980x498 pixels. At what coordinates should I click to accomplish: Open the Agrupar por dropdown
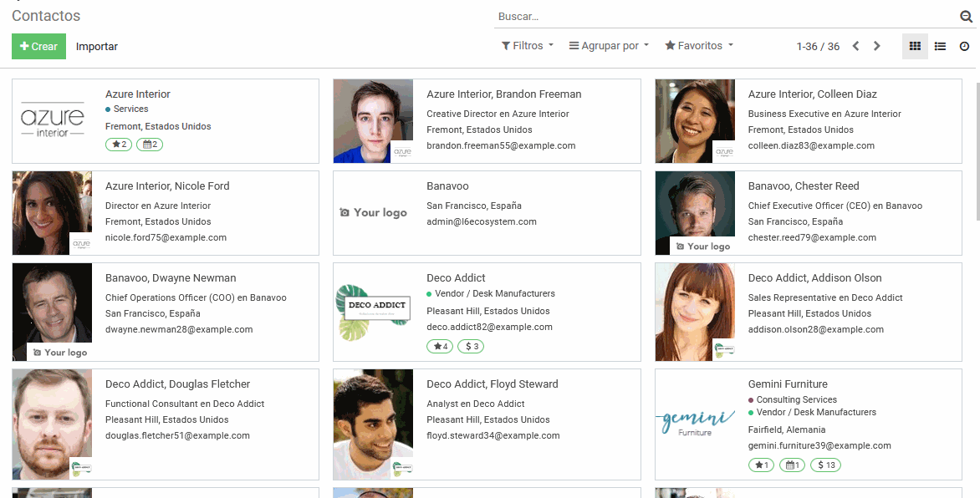coord(609,46)
